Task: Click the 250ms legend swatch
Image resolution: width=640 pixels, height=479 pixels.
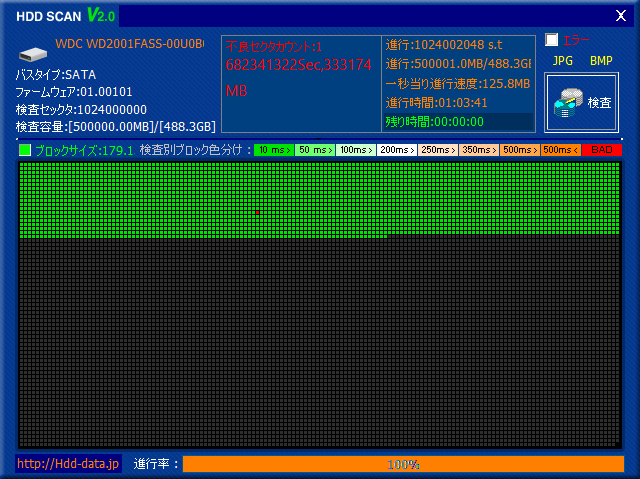Action: pyautogui.click(x=438, y=150)
